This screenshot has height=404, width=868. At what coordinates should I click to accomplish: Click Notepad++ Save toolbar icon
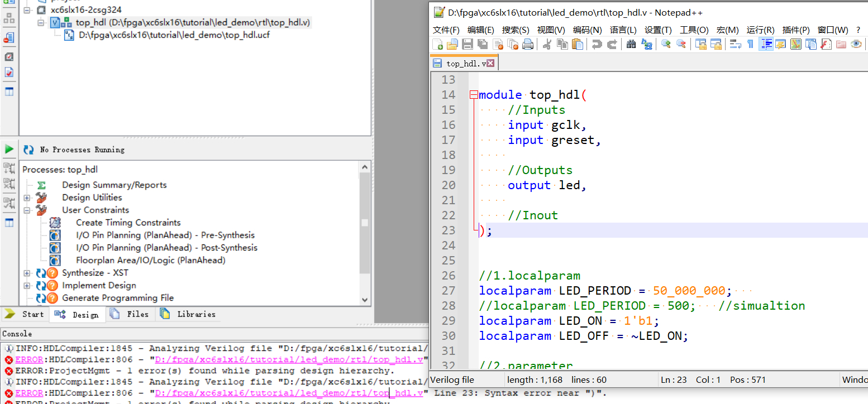point(468,45)
